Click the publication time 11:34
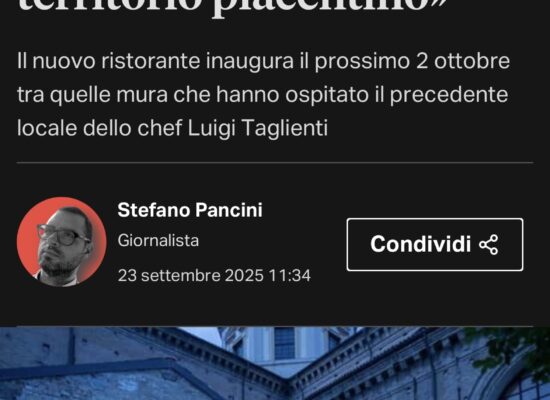Image resolution: width=550 pixels, height=400 pixels. point(290,275)
